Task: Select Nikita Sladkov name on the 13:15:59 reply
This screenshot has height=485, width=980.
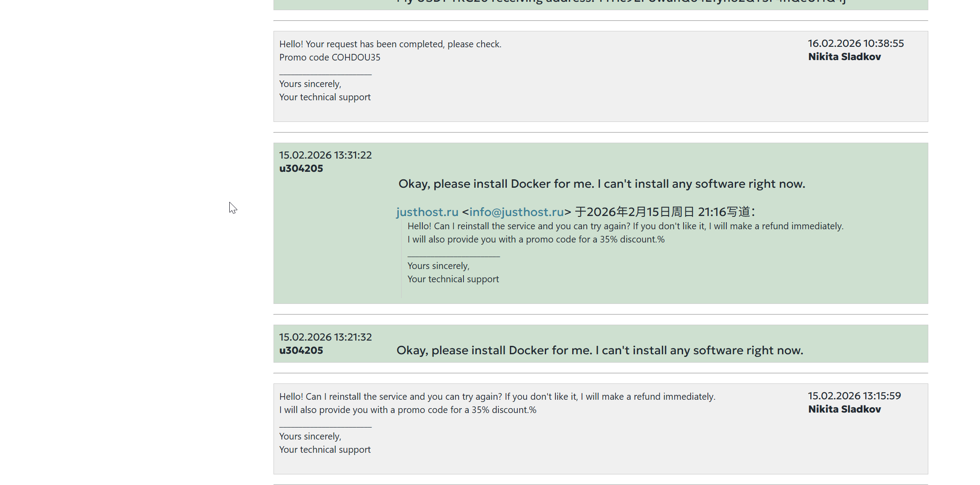Action: pyautogui.click(x=844, y=409)
